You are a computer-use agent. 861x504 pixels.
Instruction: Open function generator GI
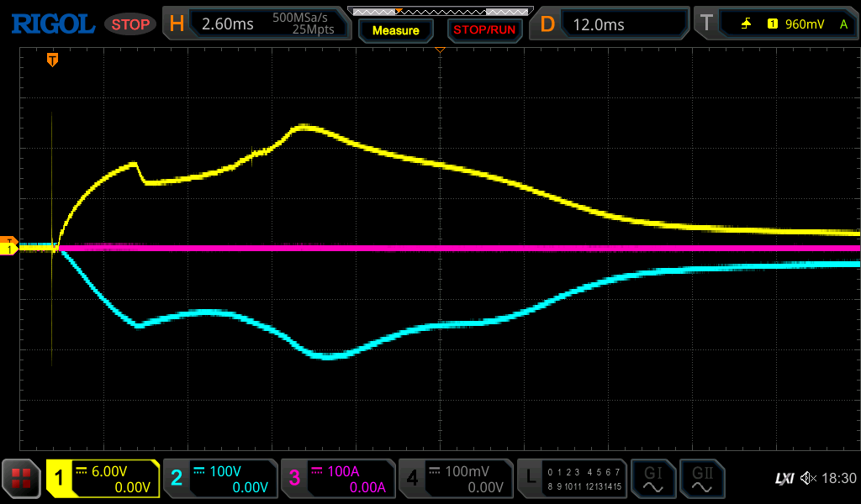(652, 479)
